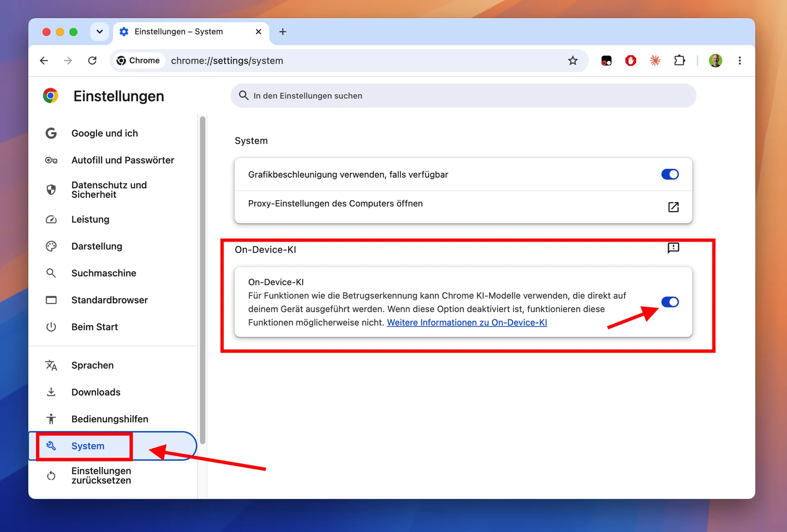Image resolution: width=787 pixels, height=532 pixels.
Task: Select System in the sidebar
Action: click(113, 446)
